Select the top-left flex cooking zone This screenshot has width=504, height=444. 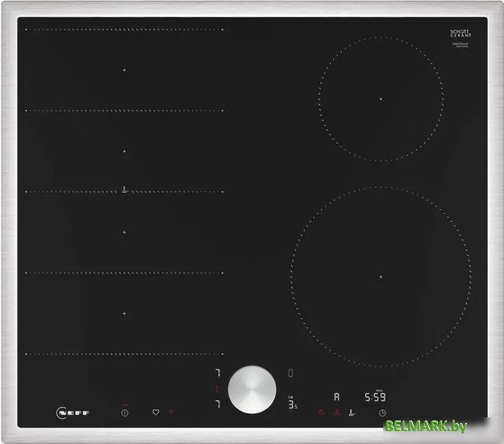pos(124,70)
